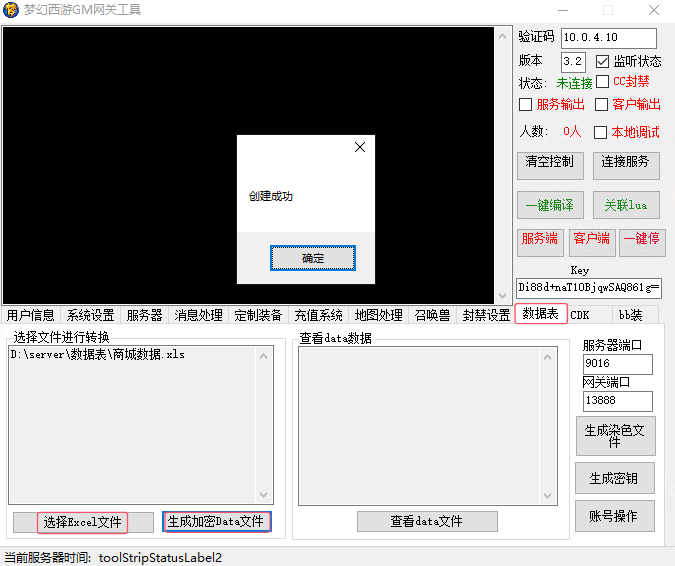The image size is (675, 566).
Task: Click 生成加密Data文件 button
Action: 216,522
